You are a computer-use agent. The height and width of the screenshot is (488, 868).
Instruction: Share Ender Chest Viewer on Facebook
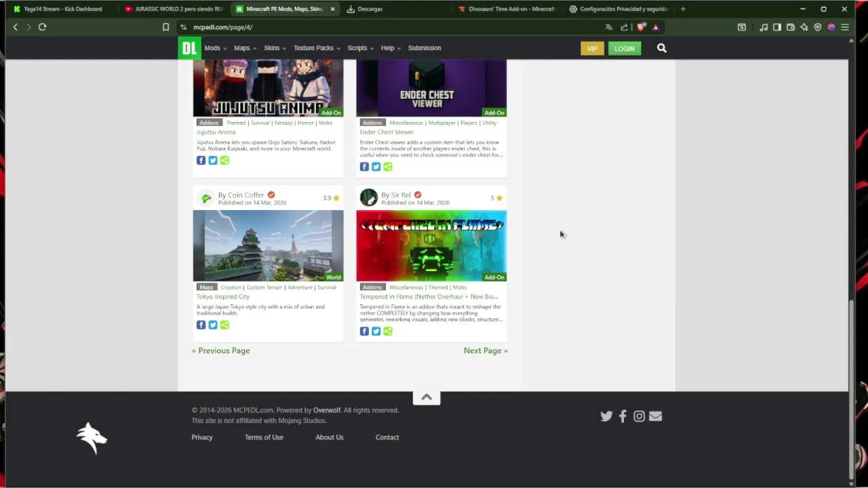pyautogui.click(x=364, y=167)
